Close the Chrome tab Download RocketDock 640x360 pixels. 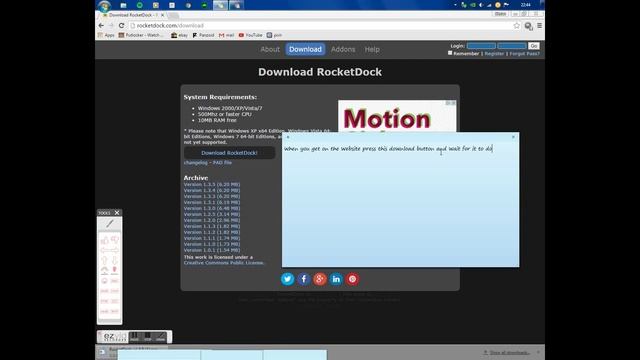click(x=162, y=15)
